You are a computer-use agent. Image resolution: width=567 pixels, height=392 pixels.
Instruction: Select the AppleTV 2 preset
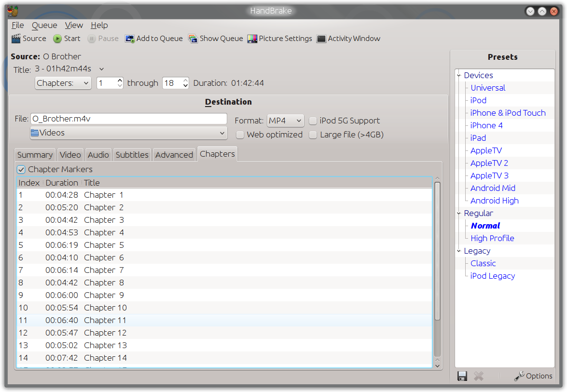coord(489,163)
